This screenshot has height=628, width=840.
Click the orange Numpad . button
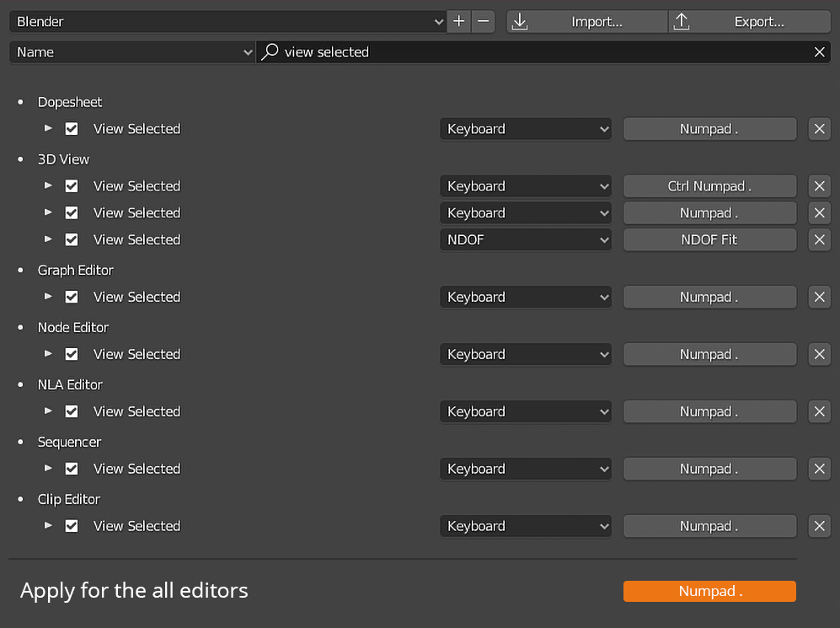coord(709,591)
